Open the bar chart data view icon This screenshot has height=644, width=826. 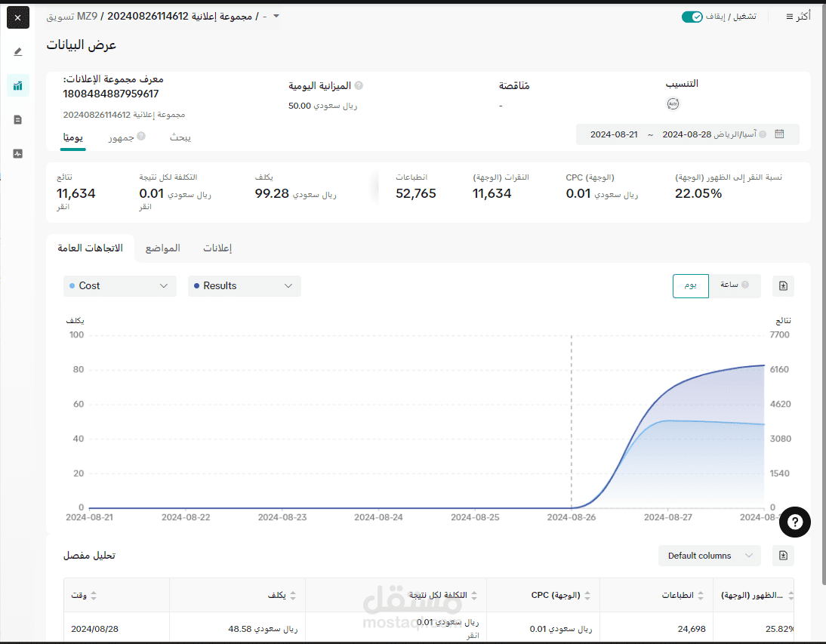(18, 86)
